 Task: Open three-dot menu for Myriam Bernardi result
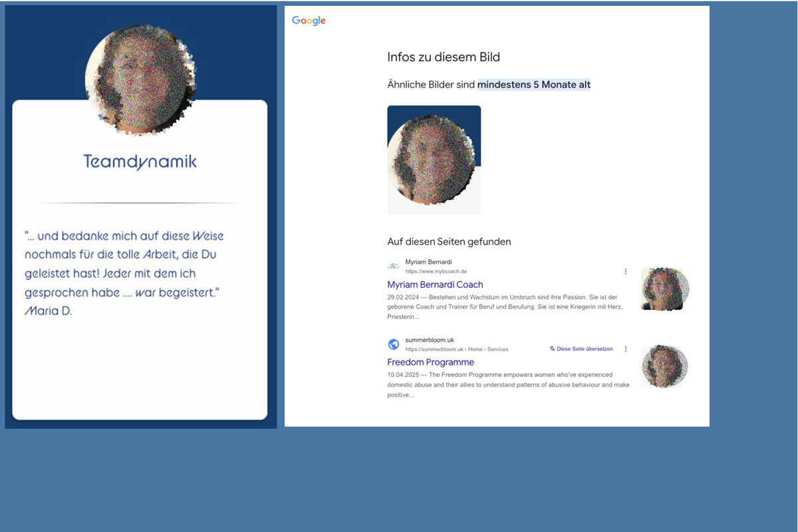[626, 271]
